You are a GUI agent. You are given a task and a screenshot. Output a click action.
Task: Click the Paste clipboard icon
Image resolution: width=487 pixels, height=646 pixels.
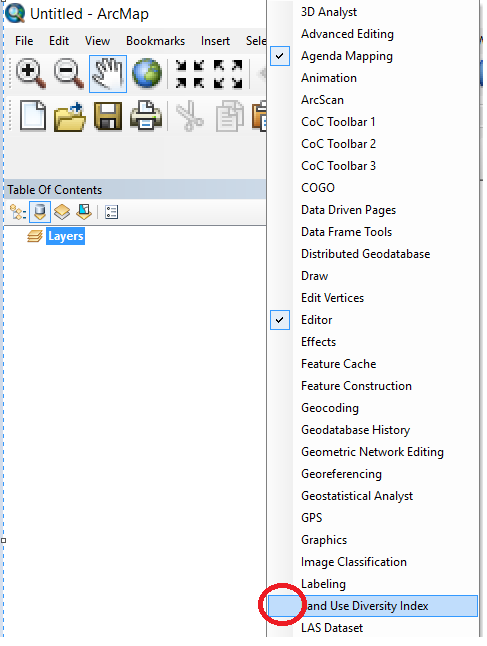point(260,117)
